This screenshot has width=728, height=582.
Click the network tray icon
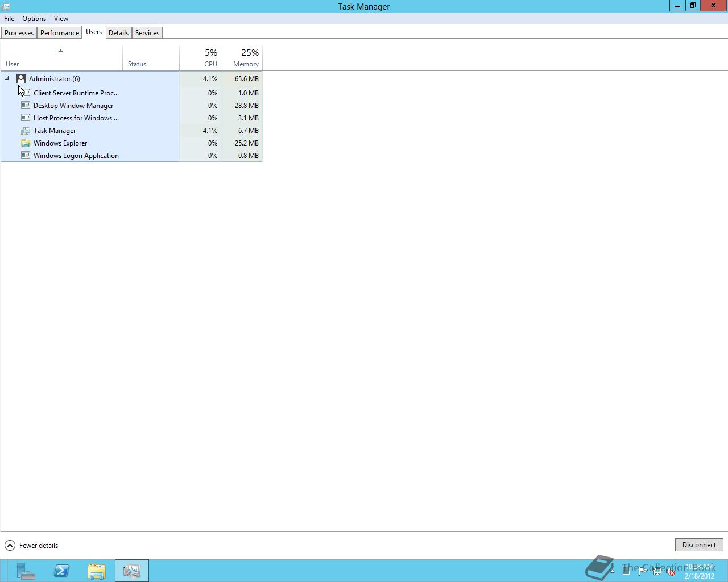click(656, 571)
